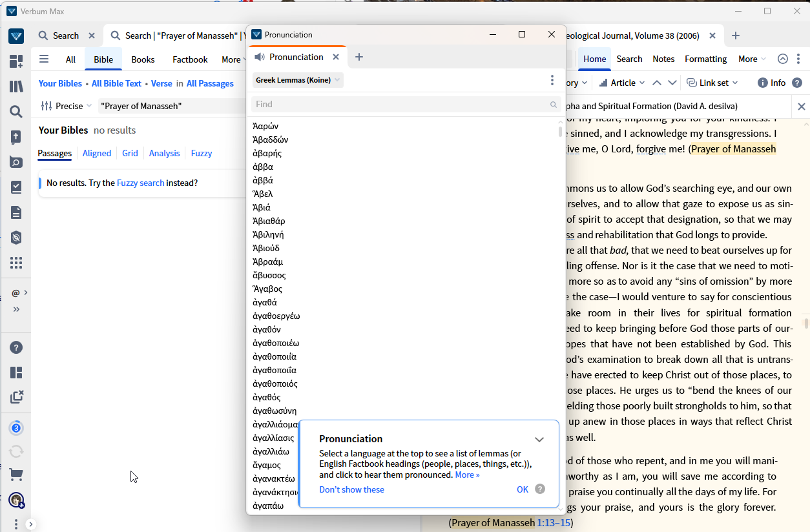Open Precise search mode dropdown
The height and width of the screenshot is (532, 810).
(67, 106)
